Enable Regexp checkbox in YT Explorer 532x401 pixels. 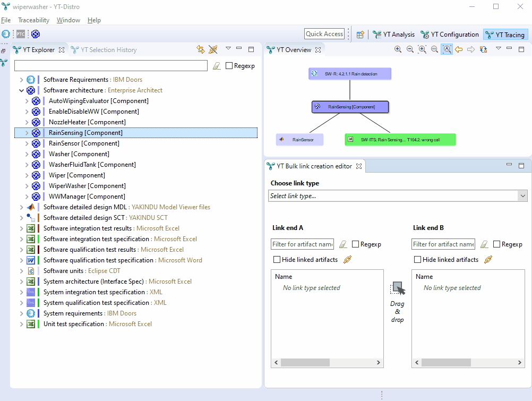pyautogui.click(x=229, y=66)
